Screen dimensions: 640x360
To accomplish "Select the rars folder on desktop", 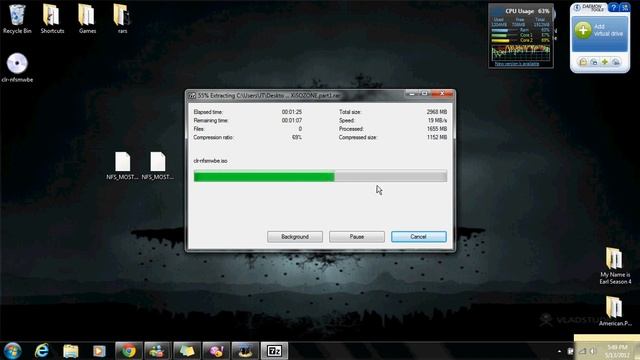I will (122, 18).
